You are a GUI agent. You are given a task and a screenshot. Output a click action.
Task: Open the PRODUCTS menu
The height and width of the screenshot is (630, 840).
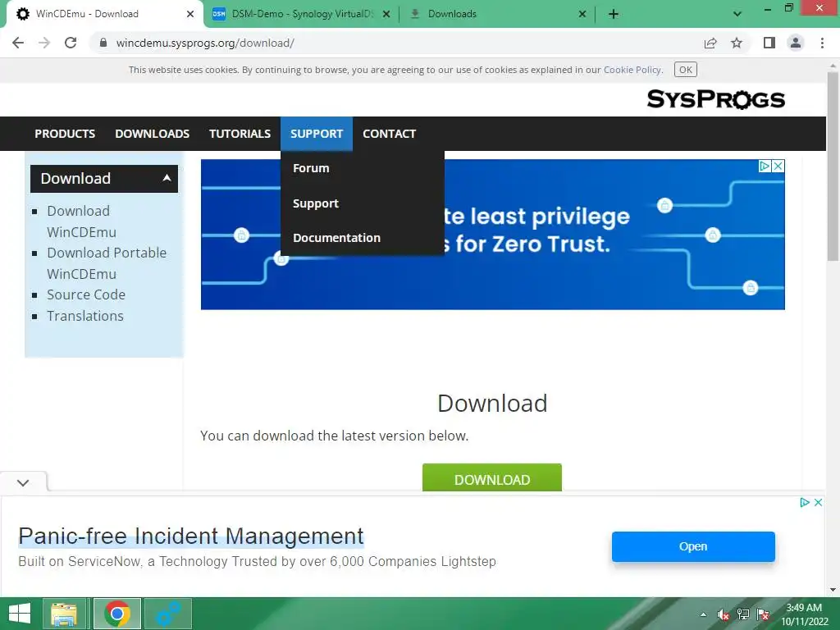pos(65,134)
